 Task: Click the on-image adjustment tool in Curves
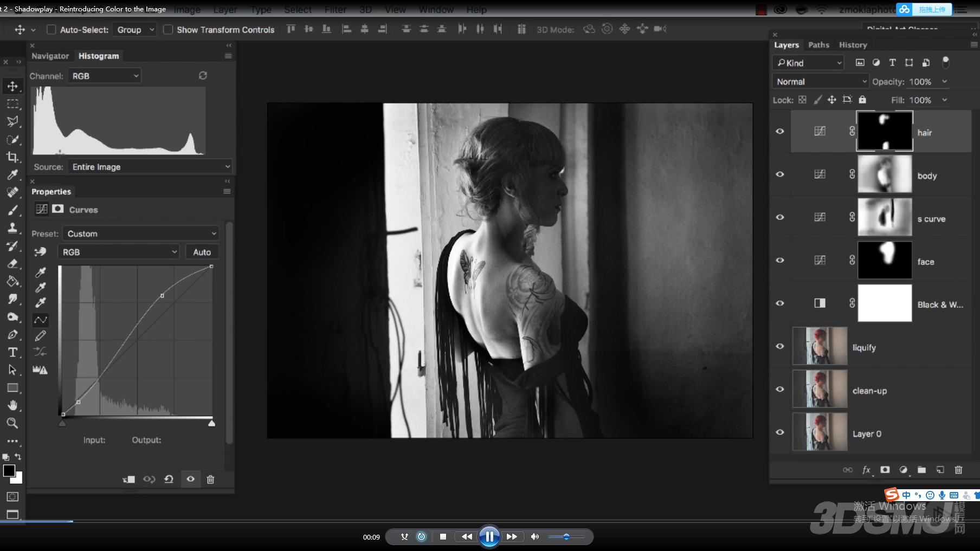coord(40,252)
